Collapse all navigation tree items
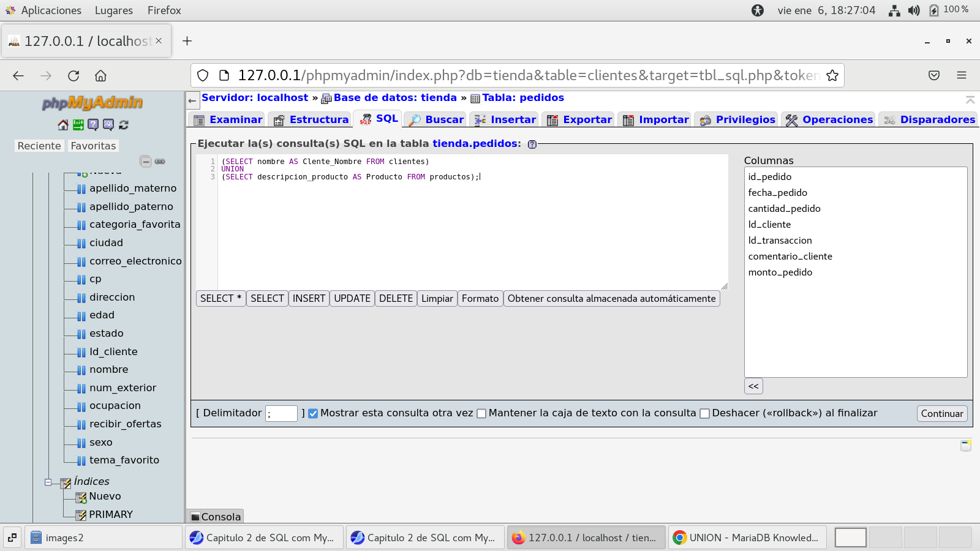This screenshot has width=980, height=551. tap(146, 162)
